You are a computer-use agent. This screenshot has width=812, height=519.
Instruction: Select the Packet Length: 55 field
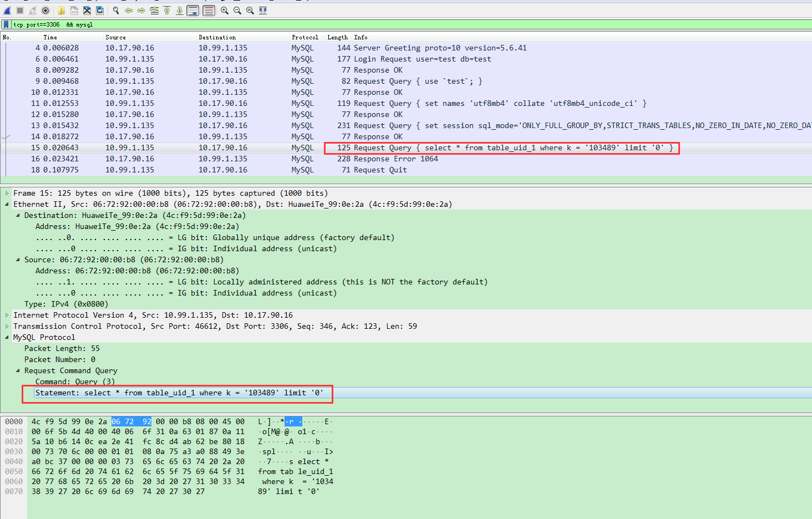coord(62,348)
